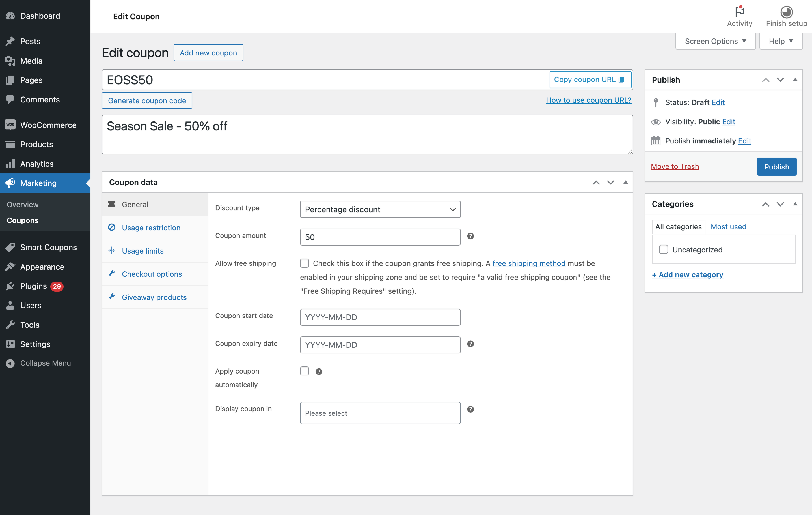812x515 pixels.
Task: Select the General coupon data tab
Action: click(x=155, y=205)
